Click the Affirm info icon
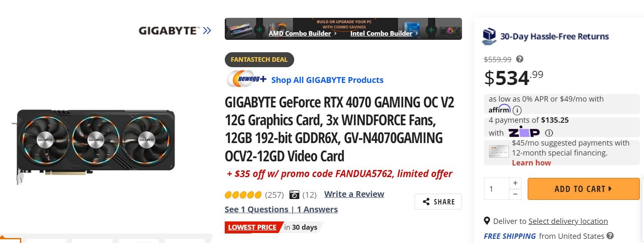The image size is (644, 243). coord(517,111)
